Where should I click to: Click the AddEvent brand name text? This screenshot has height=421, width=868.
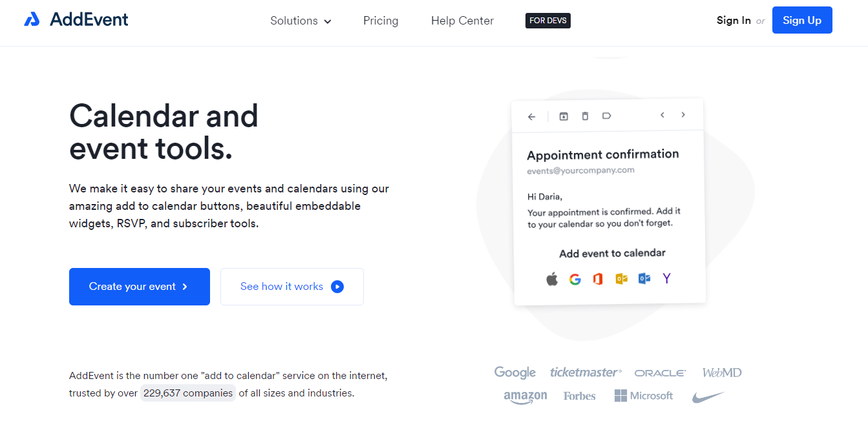[x=89, y=20]
